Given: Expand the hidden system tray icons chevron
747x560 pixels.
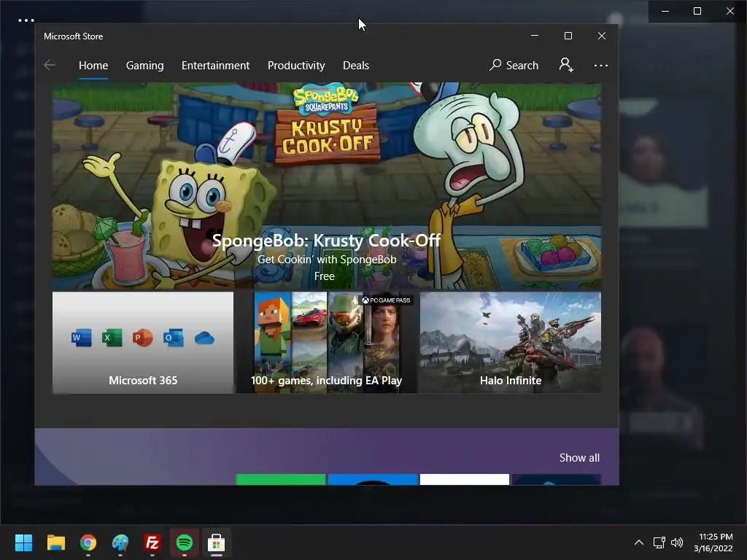Looking at the screenshot, I should [x=639, y=542].
